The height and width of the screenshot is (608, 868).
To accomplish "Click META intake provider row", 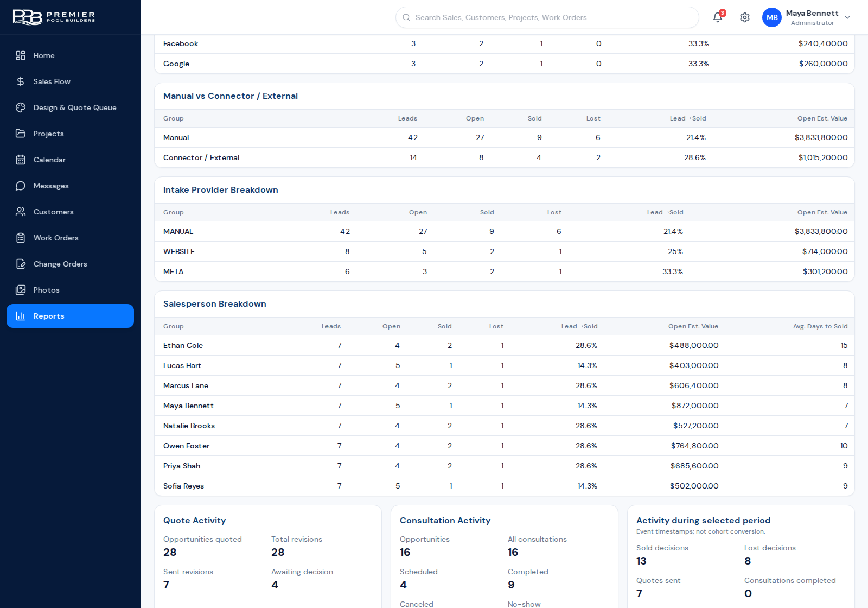I will pyautogui.click(x=505, y=271).
